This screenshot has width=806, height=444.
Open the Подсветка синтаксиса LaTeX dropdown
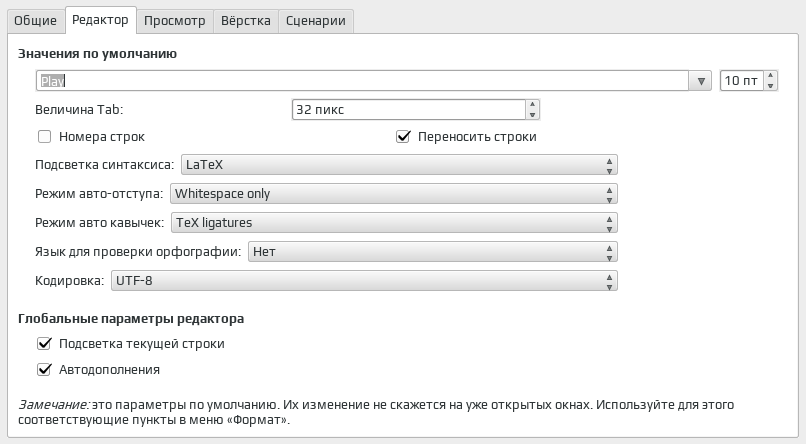pyautogui.click(x=399, y=165)
